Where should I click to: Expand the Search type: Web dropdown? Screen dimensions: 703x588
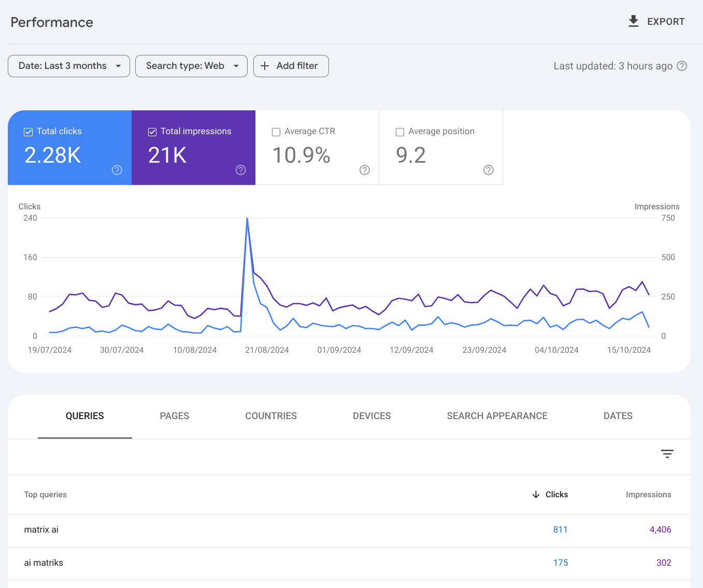click(x=191, y=66)
